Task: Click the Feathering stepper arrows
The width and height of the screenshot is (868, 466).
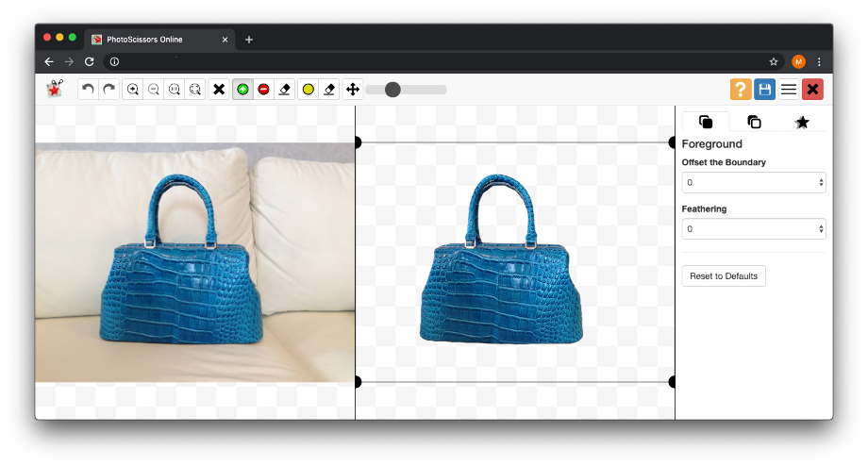Action: (821, 229)
